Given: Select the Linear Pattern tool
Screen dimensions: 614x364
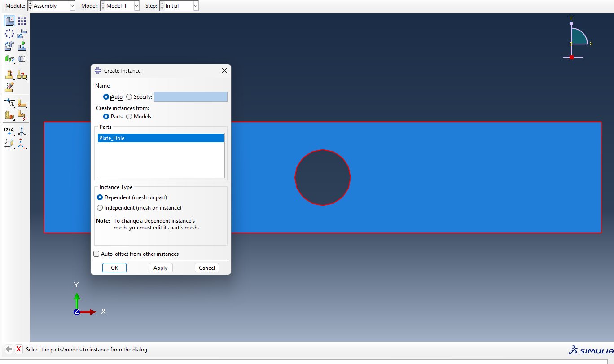Looking at the screenshot, I should point(22,21).
